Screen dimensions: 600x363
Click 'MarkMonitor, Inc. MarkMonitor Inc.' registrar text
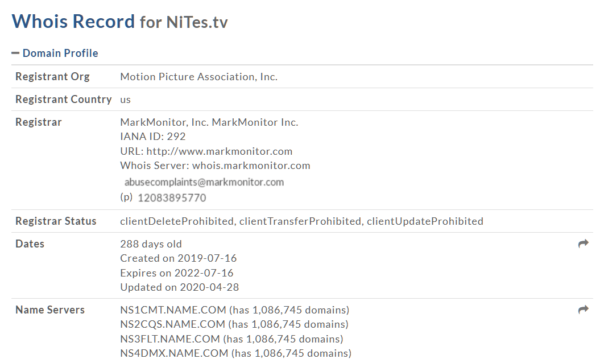pyautogui.click(x=209, y=122)
